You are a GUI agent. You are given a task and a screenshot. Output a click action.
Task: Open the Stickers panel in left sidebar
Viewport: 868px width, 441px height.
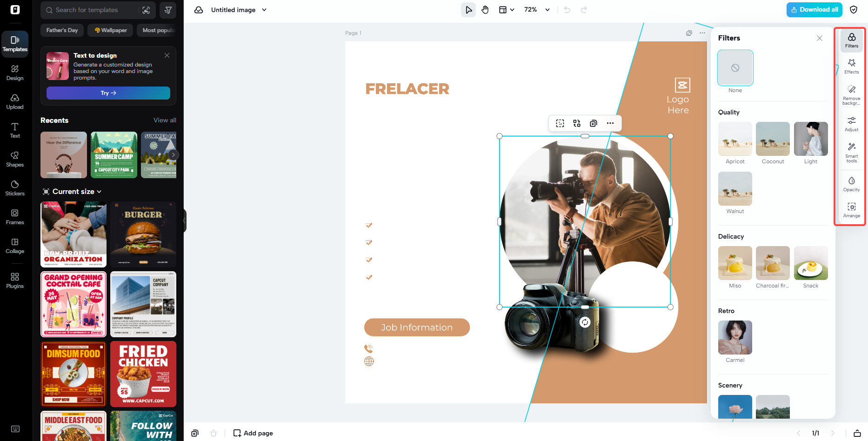(x=14, y=187)
